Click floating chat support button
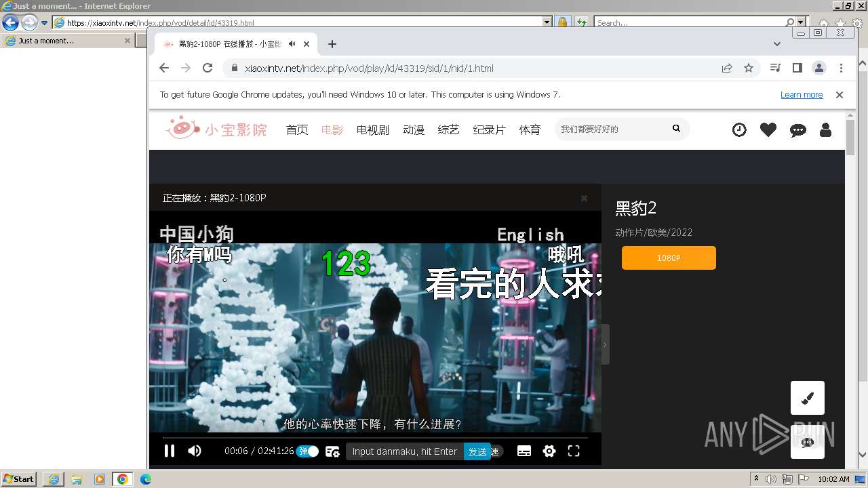Viewport: 868px width, 488px height. tap(808, 442)
